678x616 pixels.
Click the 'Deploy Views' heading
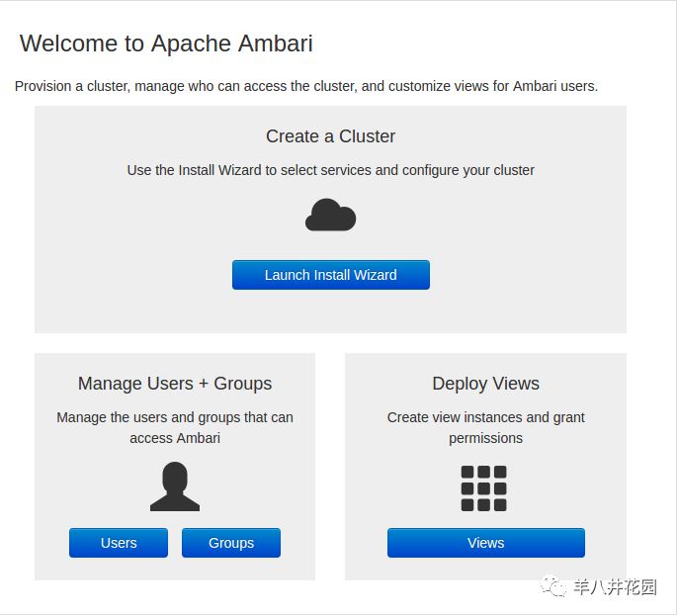(485, 384)
